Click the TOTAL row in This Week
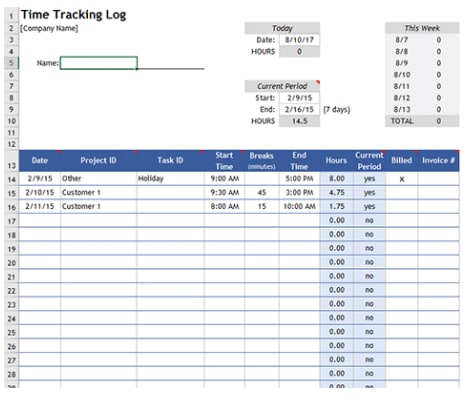Screen dimensions: 467x399 coord(422,121)
